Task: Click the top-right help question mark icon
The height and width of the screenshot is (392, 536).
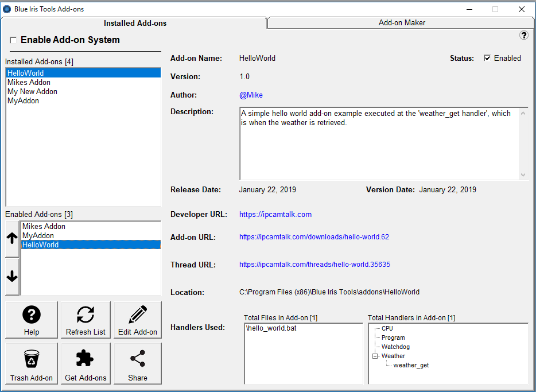Action: point(524,36)
